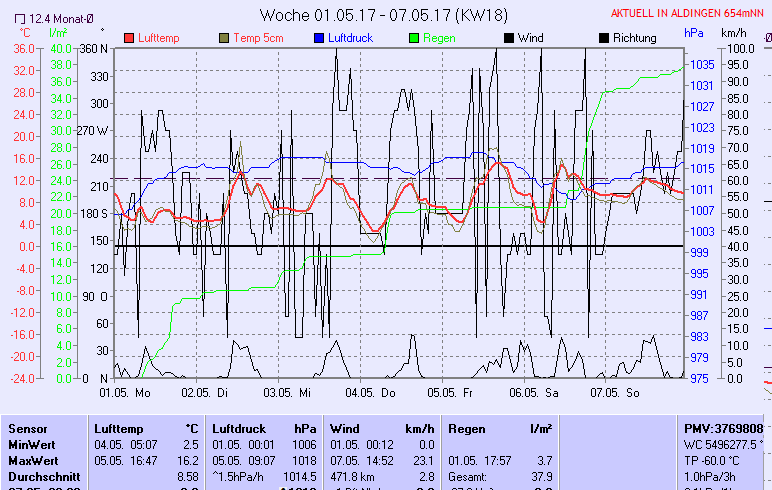Click the Luftdruck column header in table
This screenshot has width=772, height=490.
[239, 428]
